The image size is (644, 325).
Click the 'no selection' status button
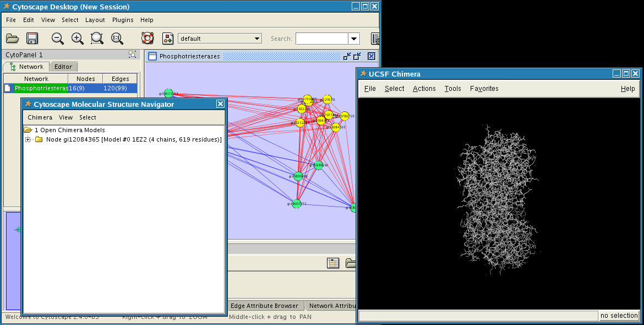click(619, 316)
